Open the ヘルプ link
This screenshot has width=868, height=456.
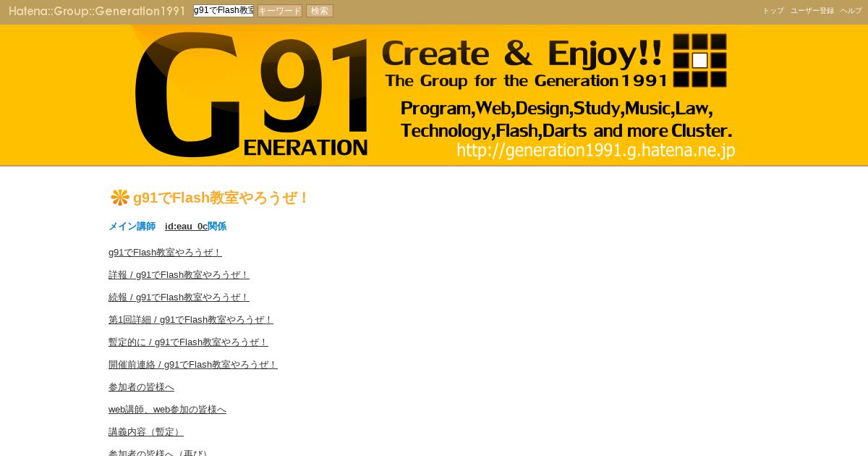(851, 11)
